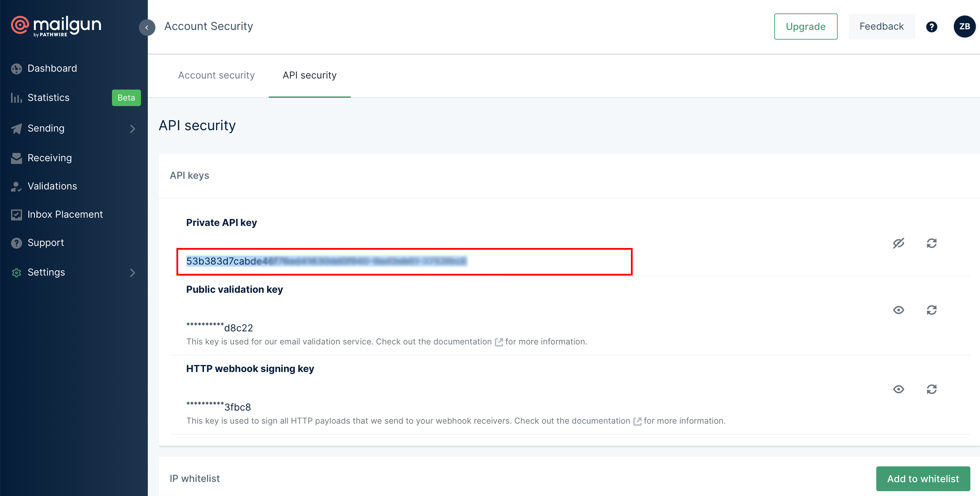Open the help question mark icon in header

pos(931,27)
